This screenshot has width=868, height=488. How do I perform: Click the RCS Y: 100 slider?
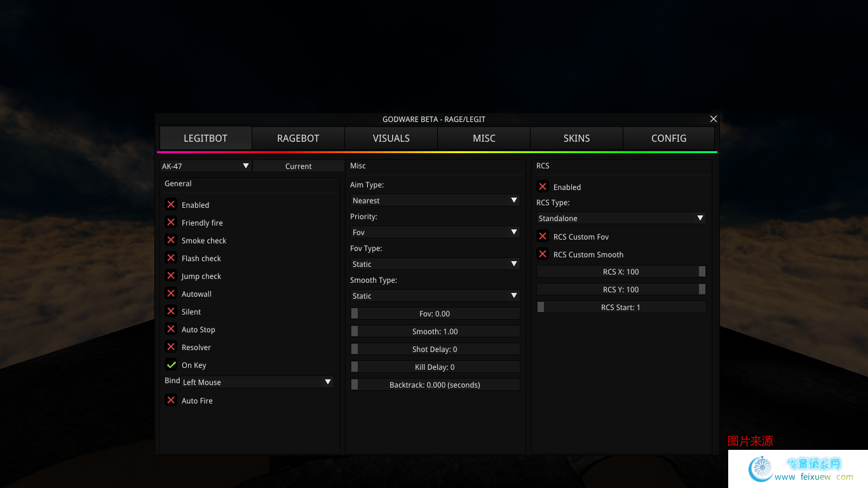[x=621, y=289]
